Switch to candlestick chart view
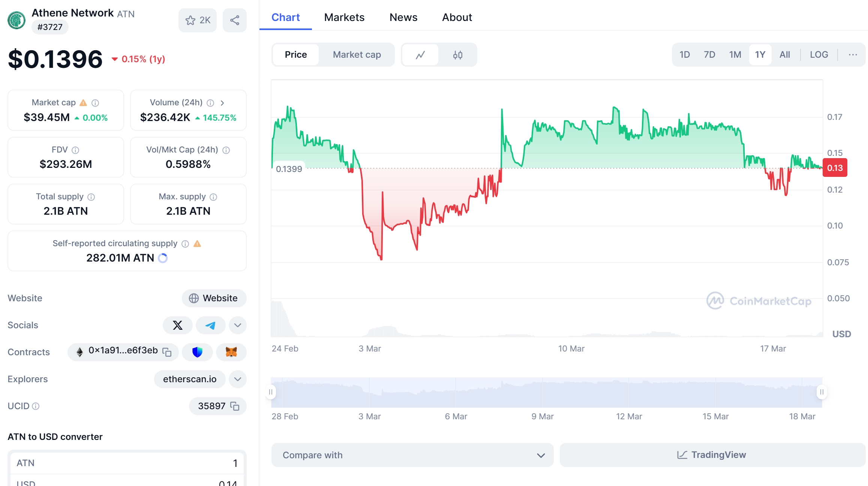The width and height of the screenshot is (868, 486). pos(457,55)
